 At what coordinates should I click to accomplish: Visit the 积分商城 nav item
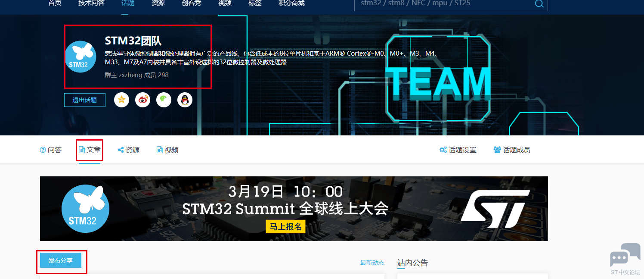[291, 3]
